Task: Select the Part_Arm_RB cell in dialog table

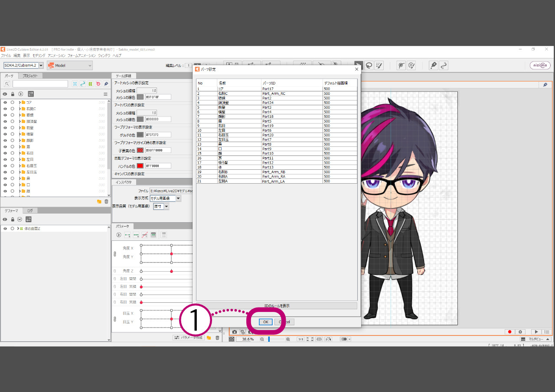Action: (292, 172)
